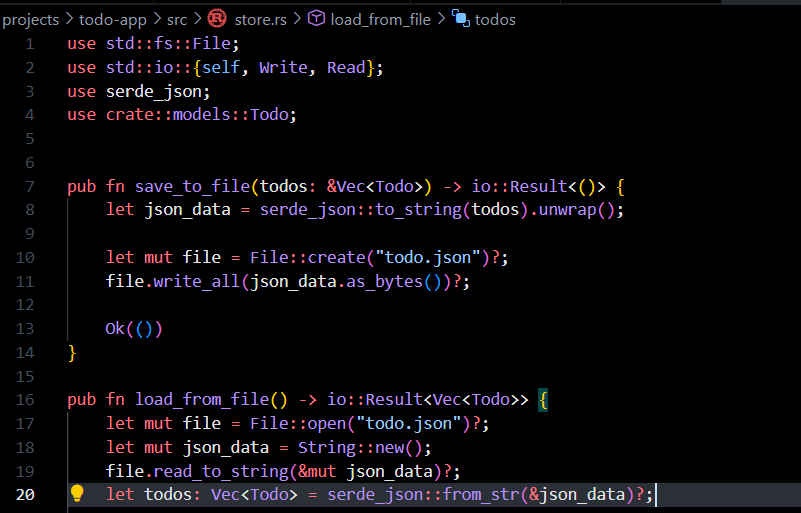Click 'std::fs::File' import text
The height and width of the screenshot is (513, 801).
pos(168,43)
